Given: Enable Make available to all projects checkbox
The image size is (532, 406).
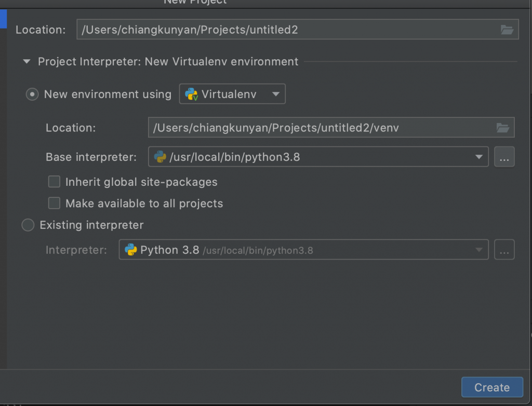Looking at the screenshot, I should (54, 203).
